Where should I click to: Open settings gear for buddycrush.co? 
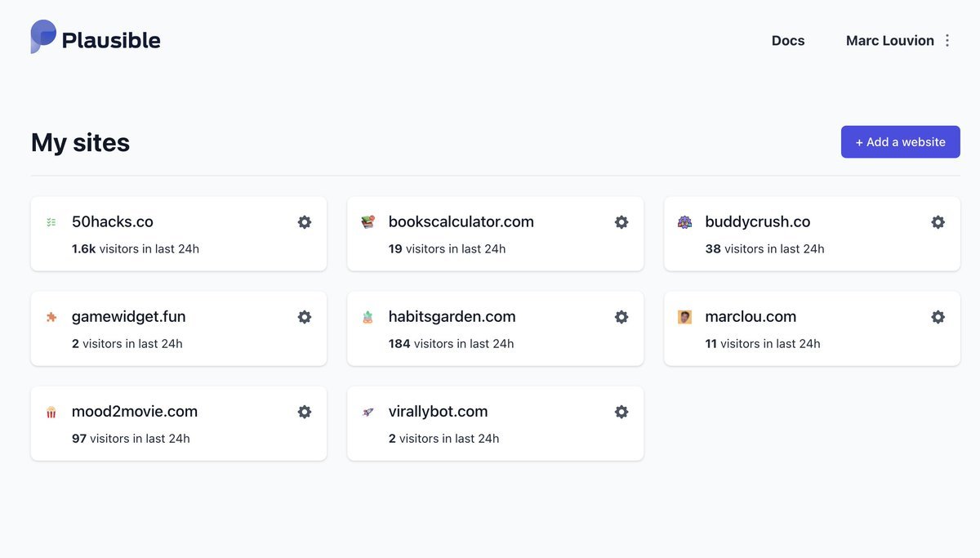[x=938, y=222]
